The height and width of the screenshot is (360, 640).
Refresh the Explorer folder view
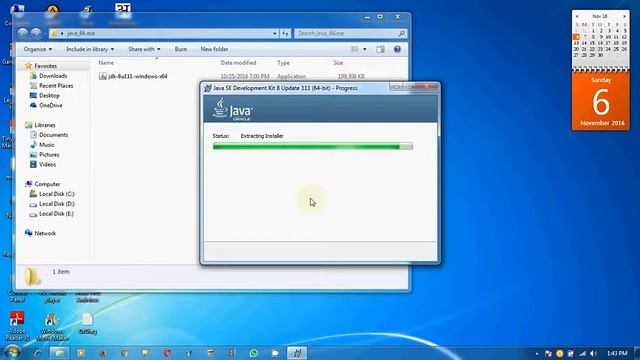(x=285, y=33)
